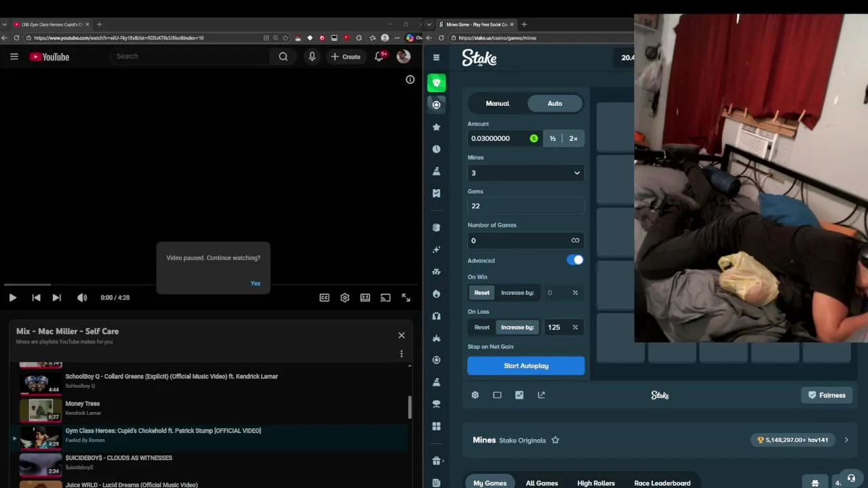Reload the YouTube page
Screen dimensions: 868x488
coord(16,38)
